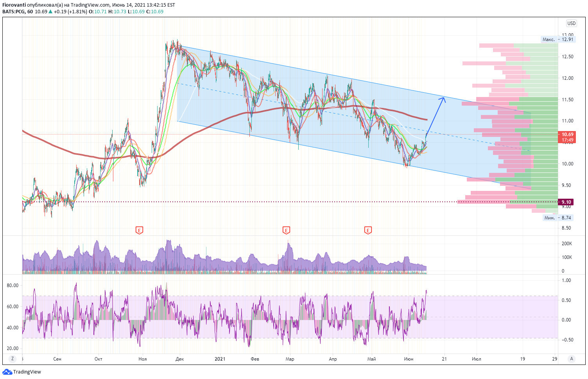The image size is (588, 379).
Task: Click the Сен label on the time axis
Action: tap(57, 359)
